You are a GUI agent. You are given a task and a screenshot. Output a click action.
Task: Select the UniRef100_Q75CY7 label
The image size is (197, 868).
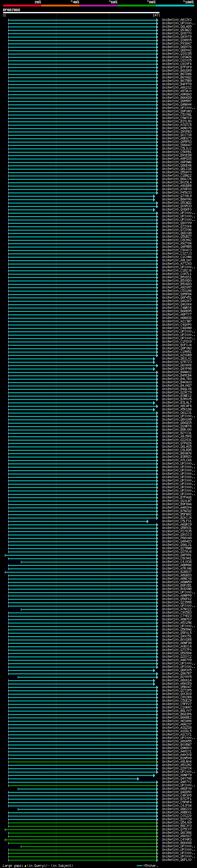coord(177,829)
